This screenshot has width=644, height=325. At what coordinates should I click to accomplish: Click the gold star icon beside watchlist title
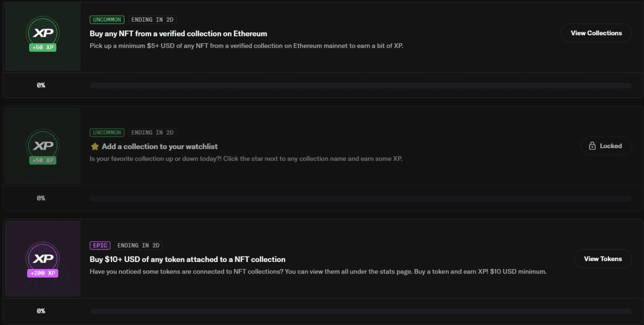[x=95, y=147]
